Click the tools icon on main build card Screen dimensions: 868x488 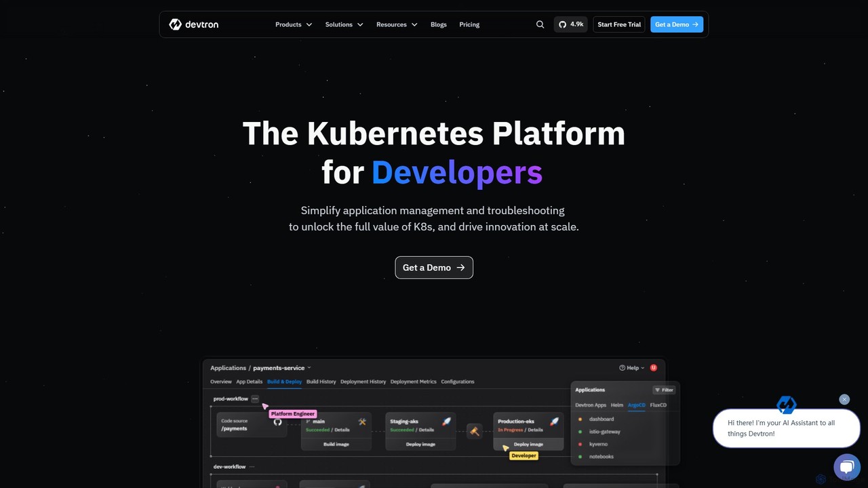pos(362,422)
